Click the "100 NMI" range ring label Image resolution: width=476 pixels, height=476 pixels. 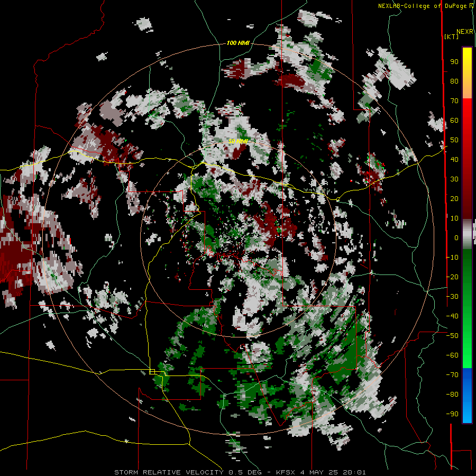(238, 43)
